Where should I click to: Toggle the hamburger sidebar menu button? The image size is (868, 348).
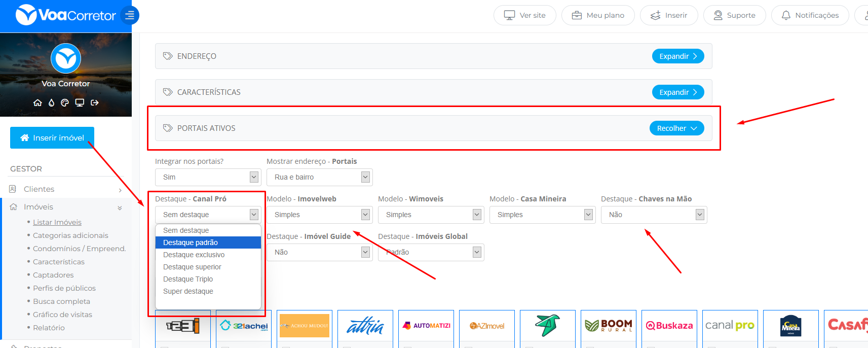130,15
